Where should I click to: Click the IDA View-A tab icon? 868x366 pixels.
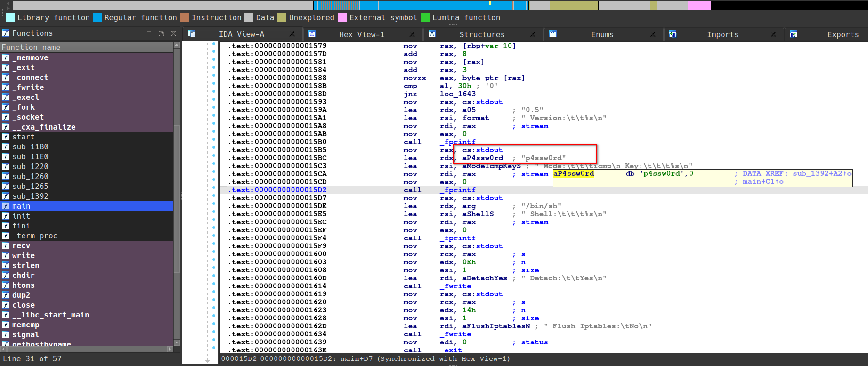[192, 33]
